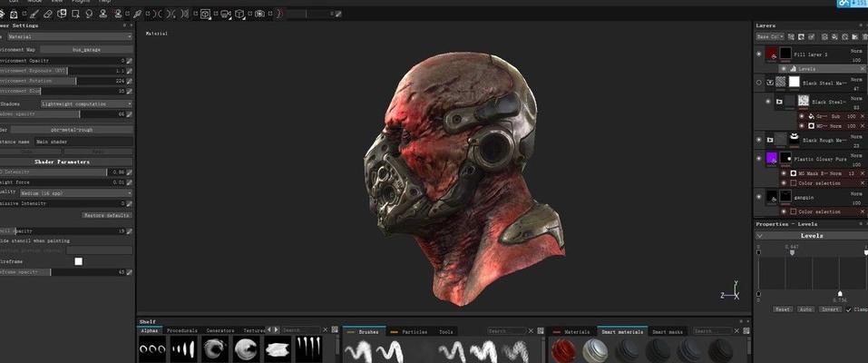
Task: Select the Smudge tool
Action: point(89,14)
